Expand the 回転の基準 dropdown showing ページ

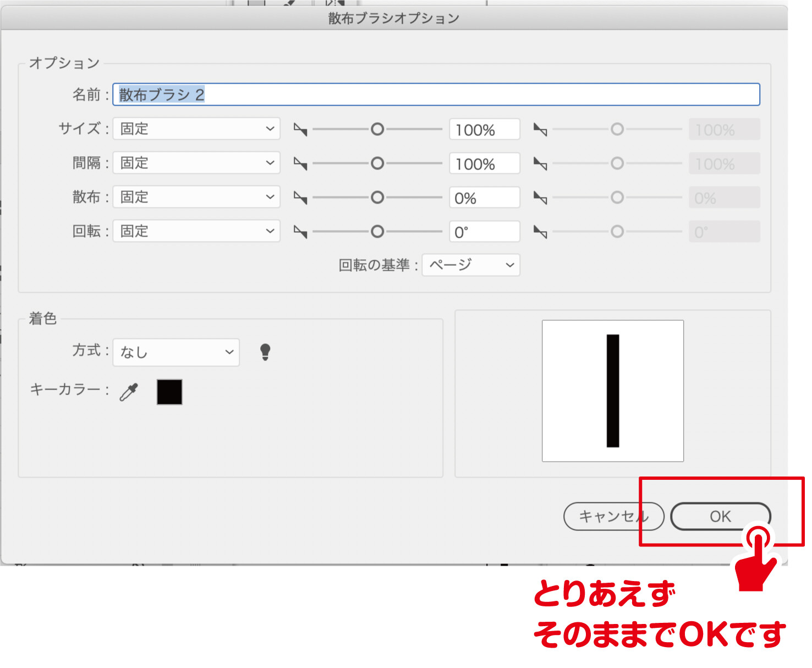(470, 265)
